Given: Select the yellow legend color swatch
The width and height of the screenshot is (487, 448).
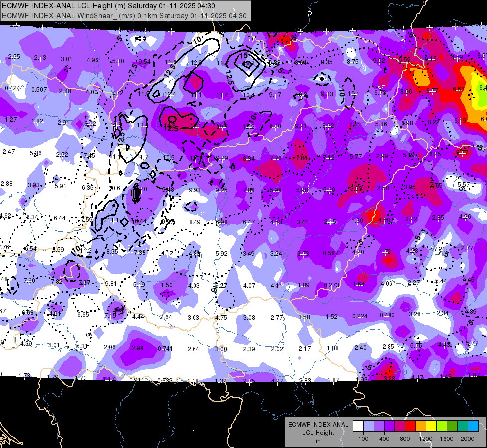Looking at the screenshot, I should point(431,426).
